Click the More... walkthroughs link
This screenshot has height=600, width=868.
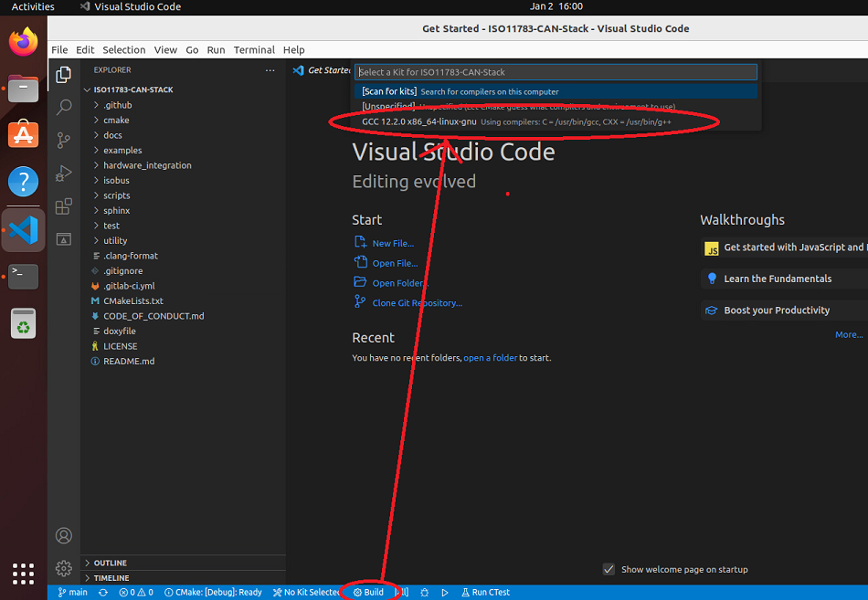[849, 335]
